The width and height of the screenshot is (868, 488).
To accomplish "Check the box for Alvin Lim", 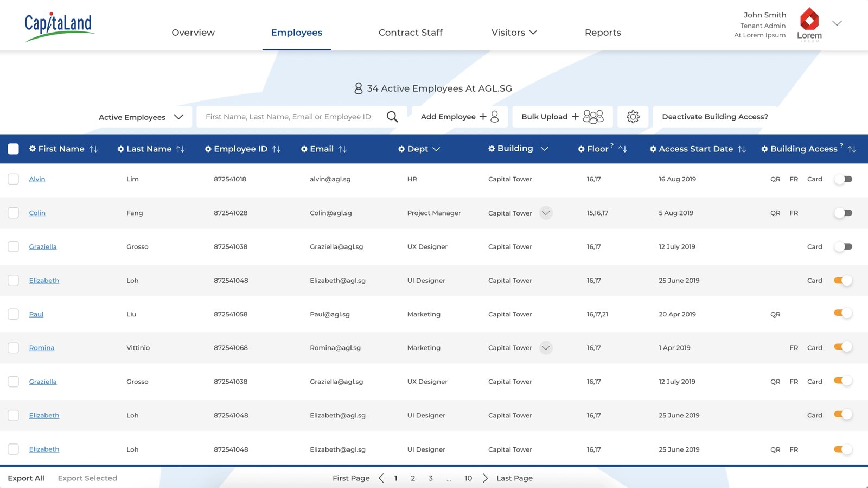I will (x=14, y=179).
